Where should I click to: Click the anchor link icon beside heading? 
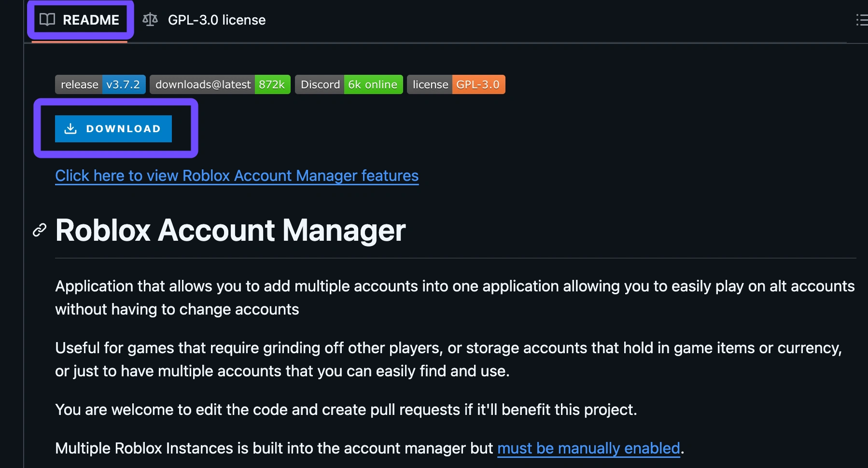[40, 230]
